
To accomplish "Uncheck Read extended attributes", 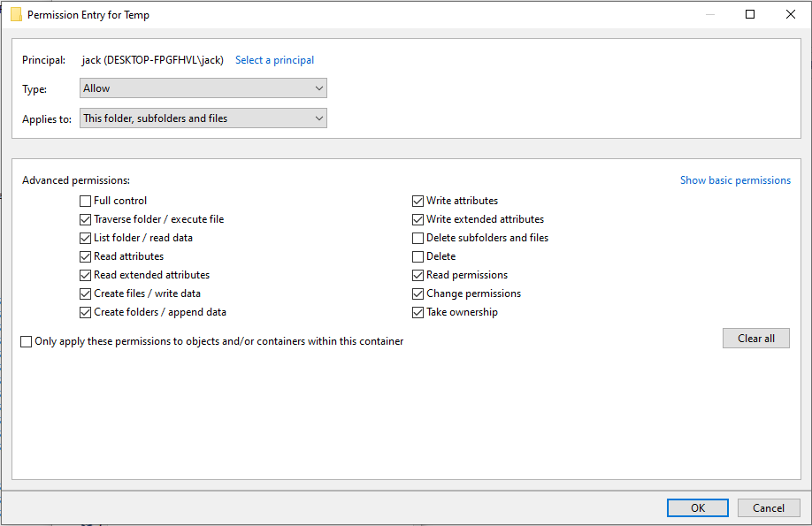I will point(86,275).
